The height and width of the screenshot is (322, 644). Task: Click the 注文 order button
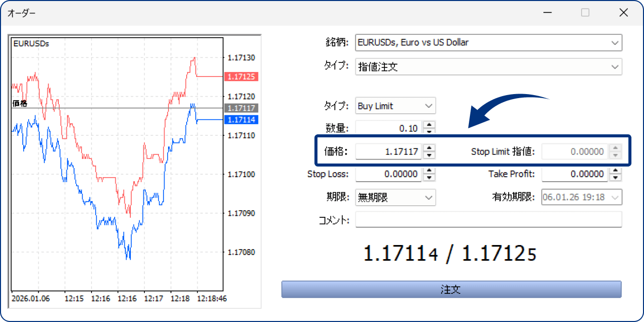[x=451, y=290]
